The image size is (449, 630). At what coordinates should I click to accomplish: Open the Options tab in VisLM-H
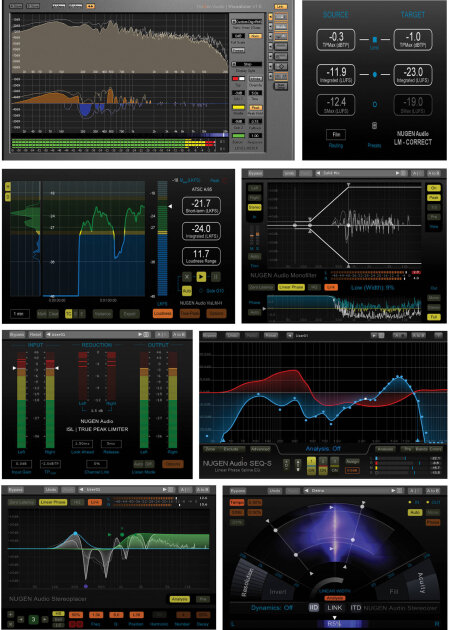point(216,313)
